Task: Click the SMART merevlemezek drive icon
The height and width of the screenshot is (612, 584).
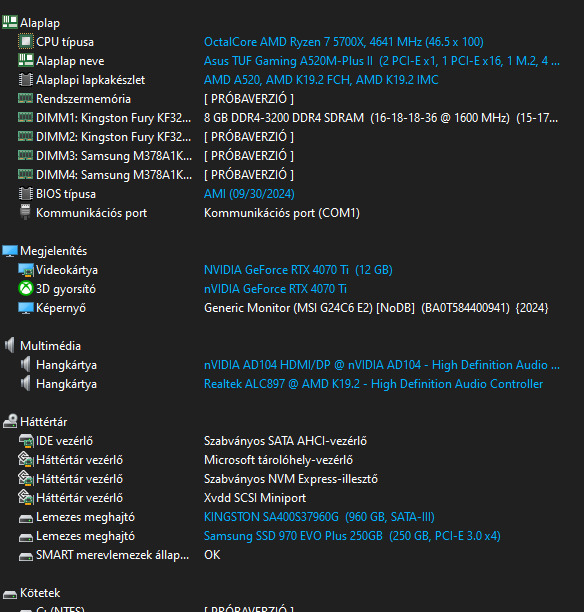Action: coord(26,556)
